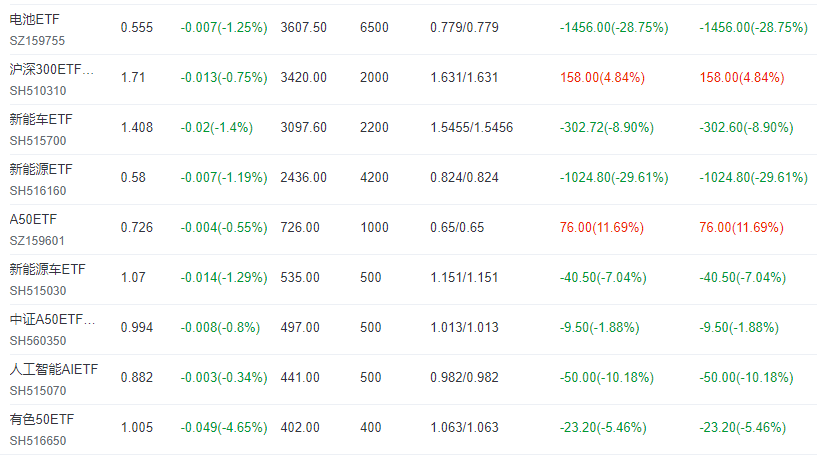Image resolution: width=817 pixels, height=459 pixels.
Task: Select holding quantity 1000
Action: click(x=374, y=228)
